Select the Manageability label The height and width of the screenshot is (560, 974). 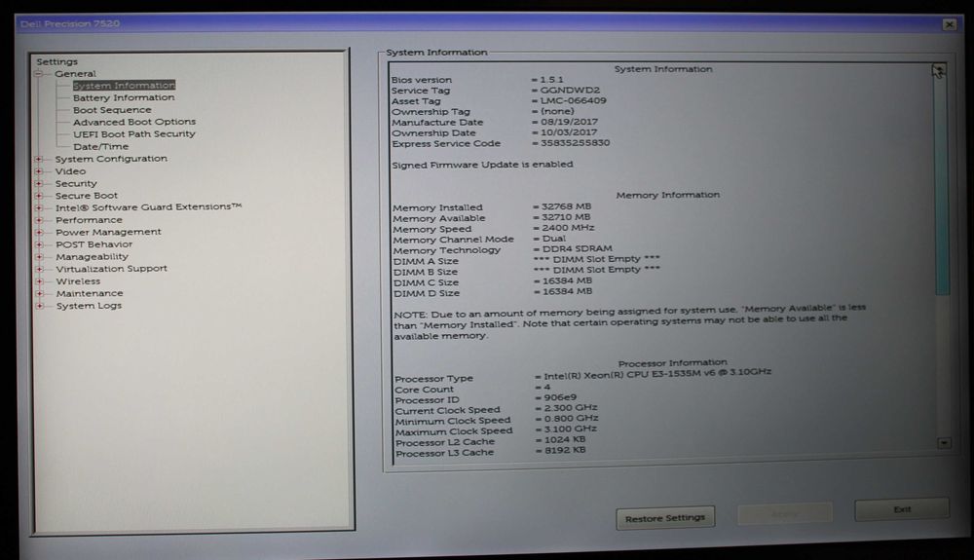coord(92,257)
